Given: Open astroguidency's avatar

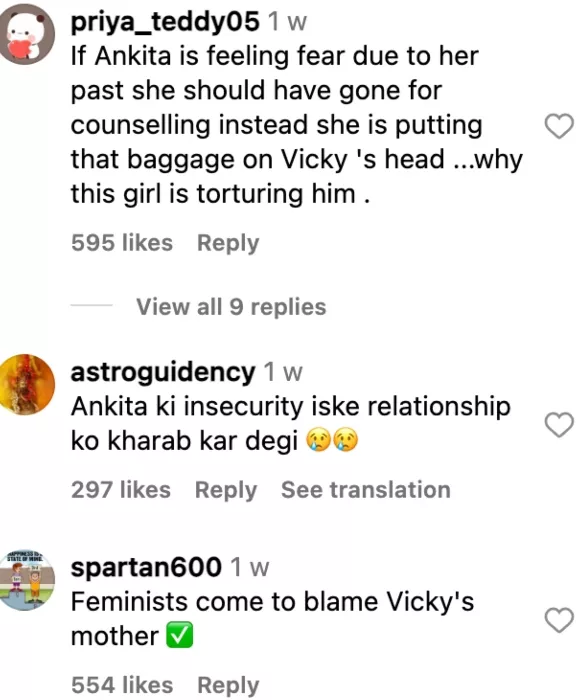Looking at the screenshot, I should (x=26, y=384).
